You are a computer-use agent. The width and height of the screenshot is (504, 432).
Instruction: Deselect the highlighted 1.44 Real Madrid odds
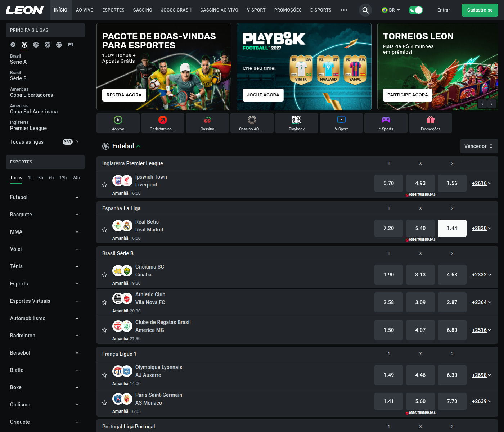(452, 228)
